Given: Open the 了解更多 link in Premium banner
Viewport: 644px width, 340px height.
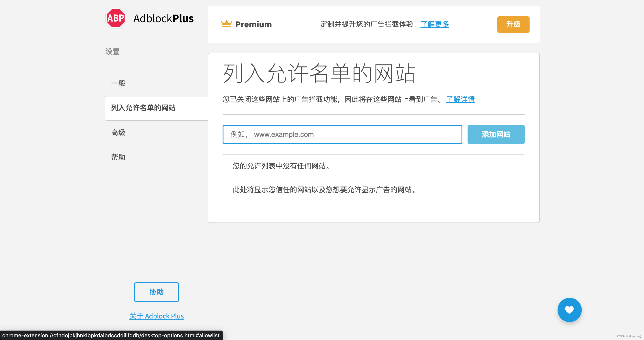Looking at the screenshot, I should (434, 24).
